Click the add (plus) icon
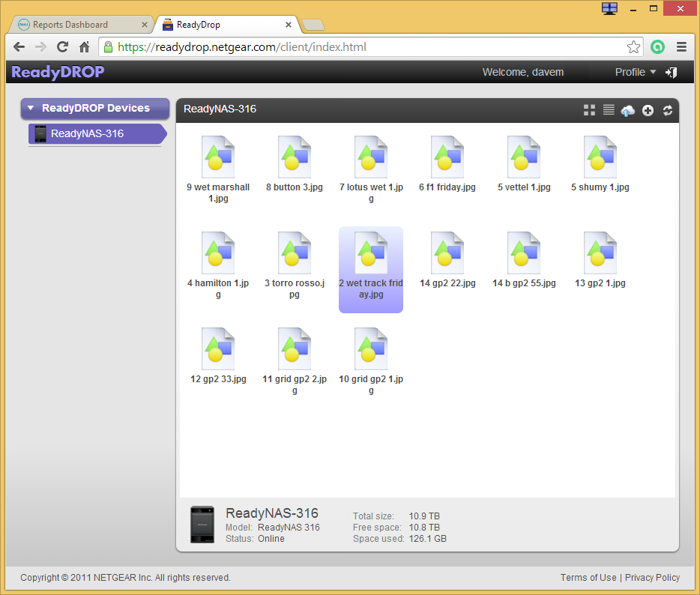 648,110
